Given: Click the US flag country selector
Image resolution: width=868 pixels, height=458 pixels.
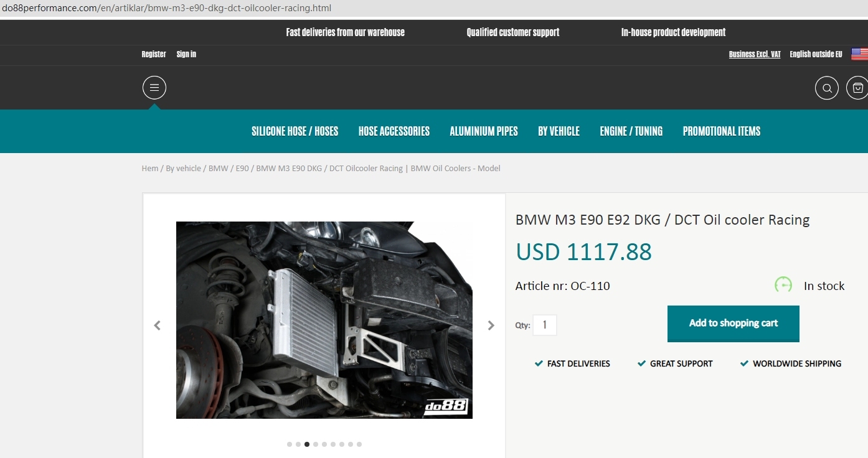Looking at the screenshot, I should point(859,54).
